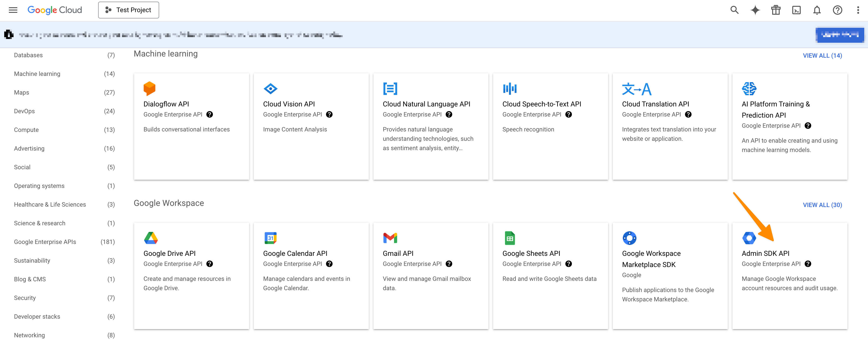This screenshot has width=868, height=345.
Task: View all 14 Machine learning APIs
Action: tap(822, 56)
